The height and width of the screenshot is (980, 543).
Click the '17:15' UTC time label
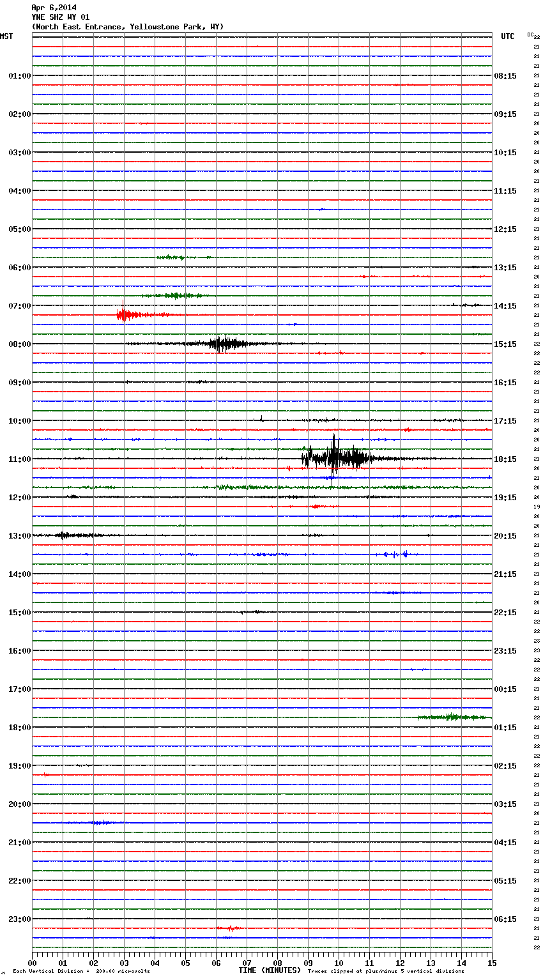(505, 421)
